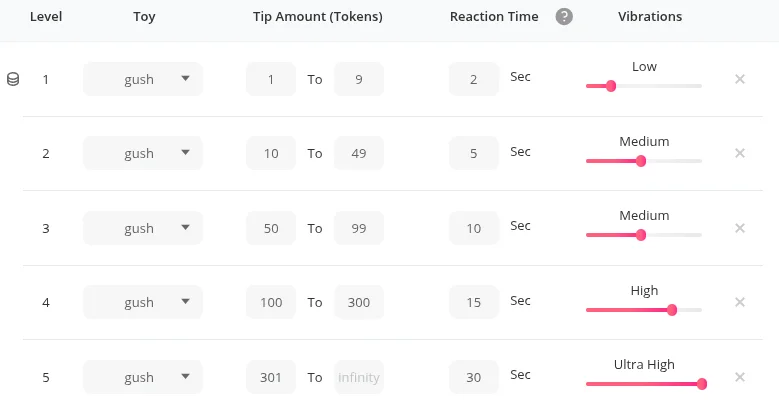Click the level 1 minimum tip field
The width and height of the screenshot is (779, 409).
tap(271, 79)
